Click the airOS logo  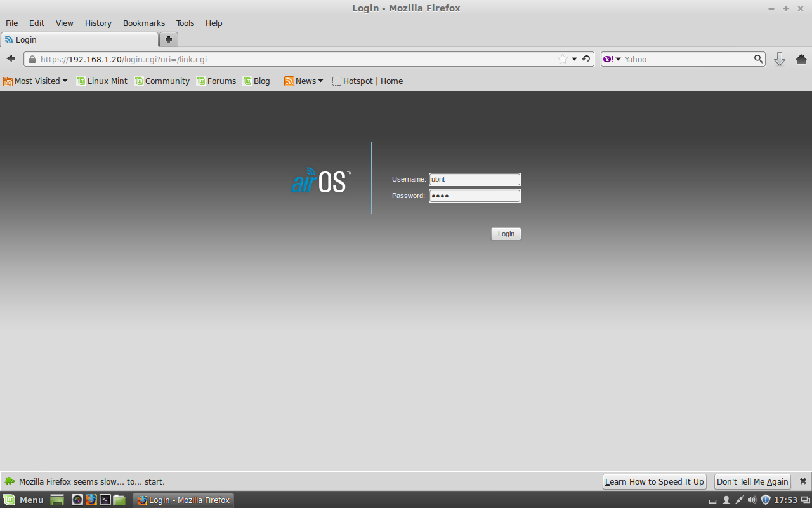[321, 180]
